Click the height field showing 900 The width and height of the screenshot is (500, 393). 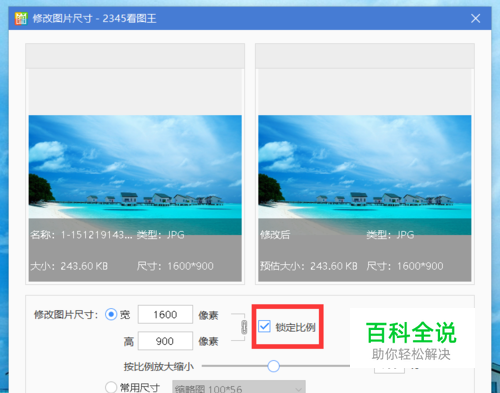click(165, 341)
